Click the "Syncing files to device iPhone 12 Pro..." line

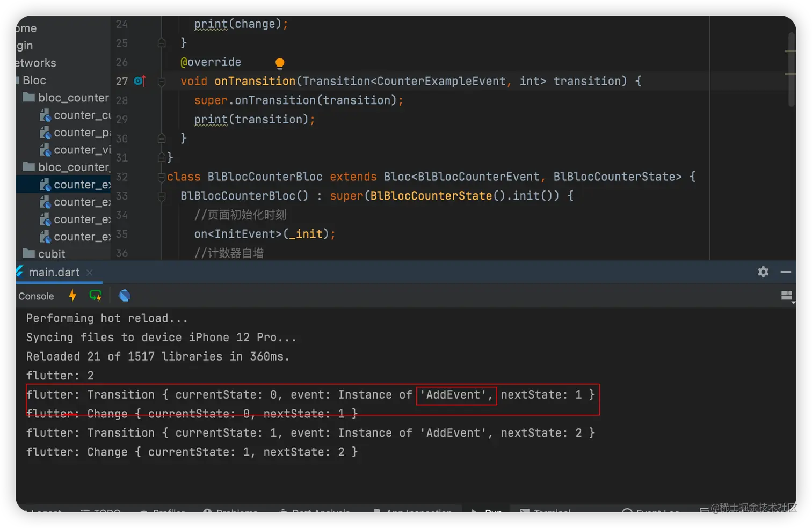click(161, 338)
